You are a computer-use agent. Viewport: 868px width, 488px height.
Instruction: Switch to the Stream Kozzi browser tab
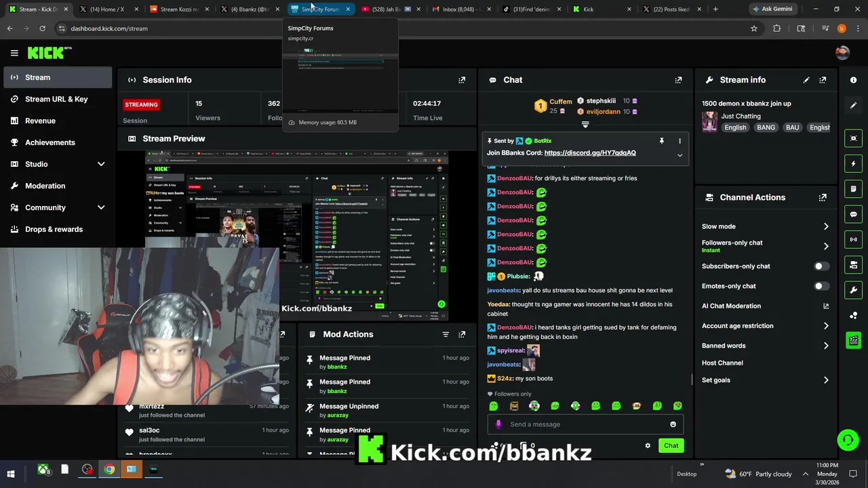click(179, 9)
